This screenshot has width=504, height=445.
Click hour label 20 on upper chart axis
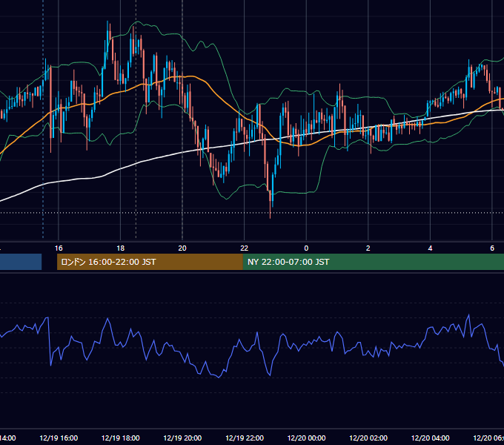182,248
